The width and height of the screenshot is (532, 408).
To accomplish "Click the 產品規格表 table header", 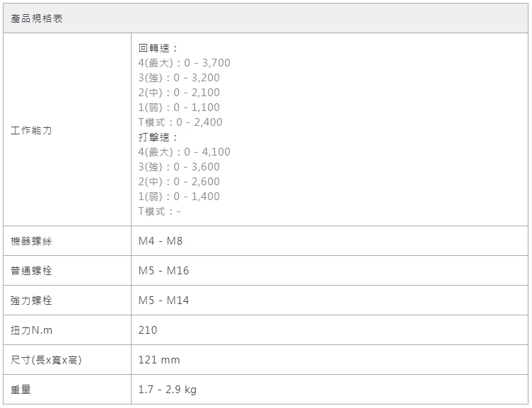I will point(37,18).
